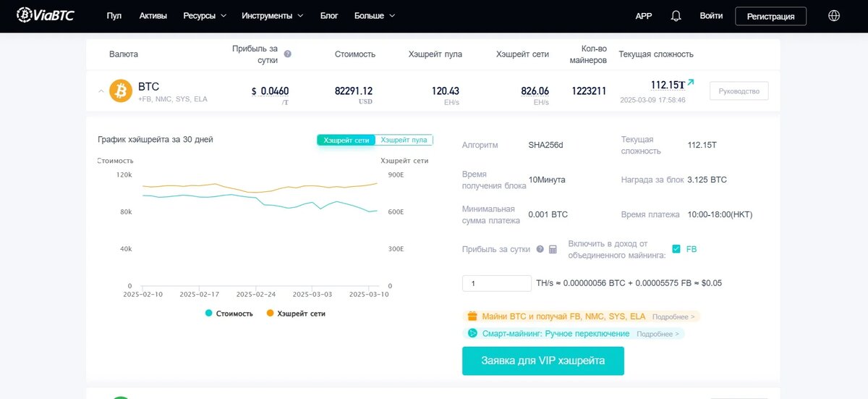Click the Войти login link
The image size is (868, 399).
coord(711,16)
